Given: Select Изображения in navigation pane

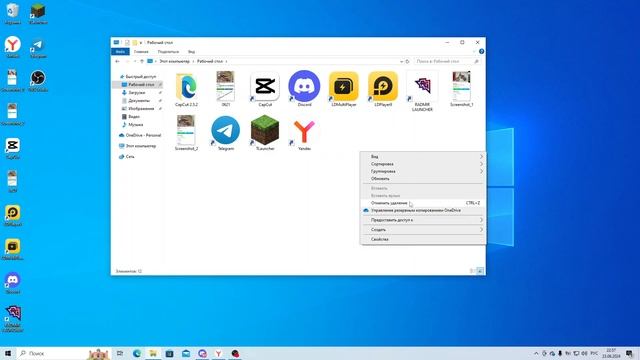Looking at the screenshot, I should pos(141,109).
